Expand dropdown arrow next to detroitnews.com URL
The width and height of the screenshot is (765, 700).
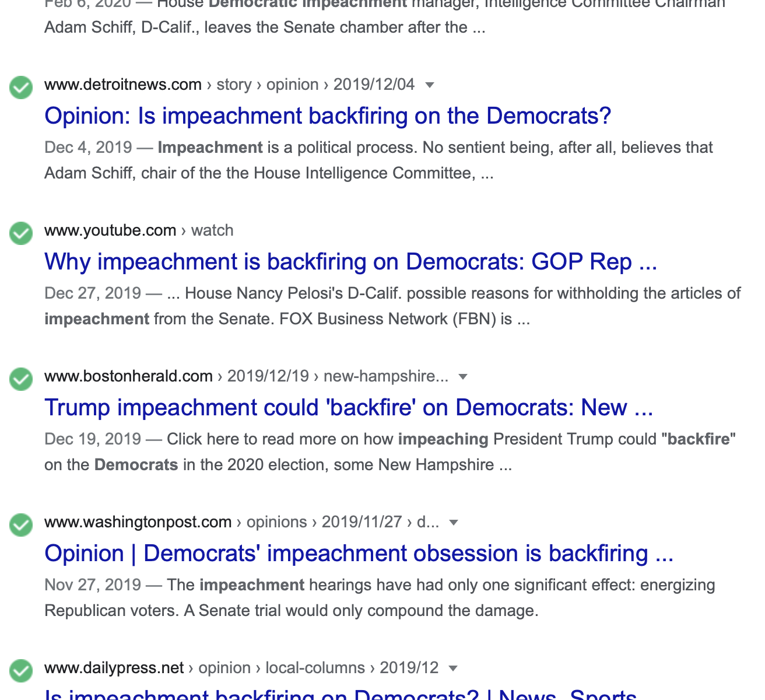click(x=430, y=85)
